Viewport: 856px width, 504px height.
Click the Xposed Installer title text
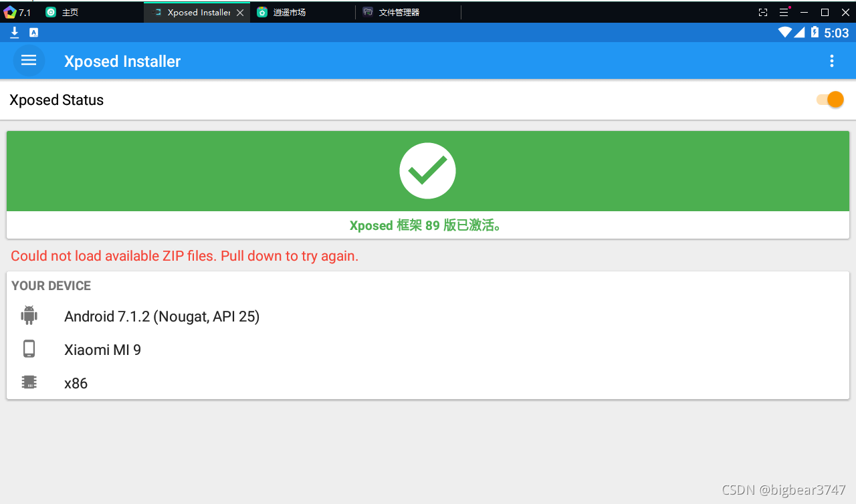coord(122,61)
